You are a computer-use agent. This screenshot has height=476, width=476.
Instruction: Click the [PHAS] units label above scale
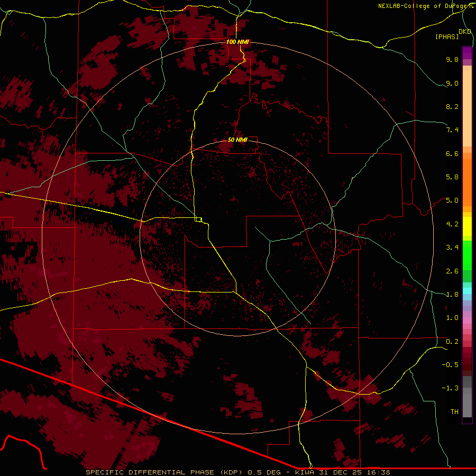tap(447, 37)
